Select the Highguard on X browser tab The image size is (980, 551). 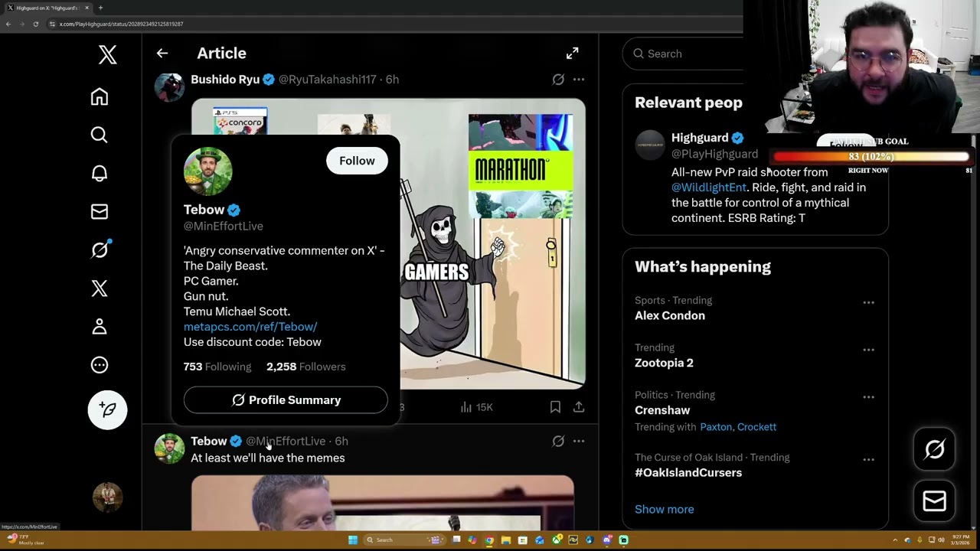[x=47, y=8]
